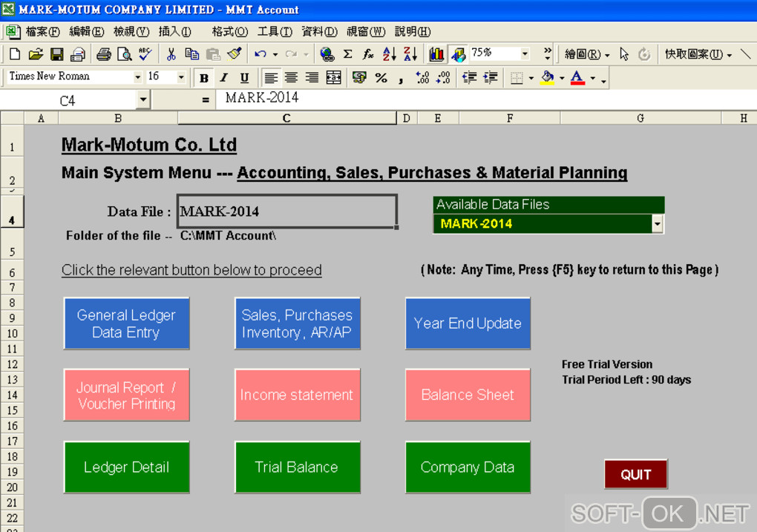Apply the red font color
The width and height of the screenshot is (757, 532).
click(577, 78)
